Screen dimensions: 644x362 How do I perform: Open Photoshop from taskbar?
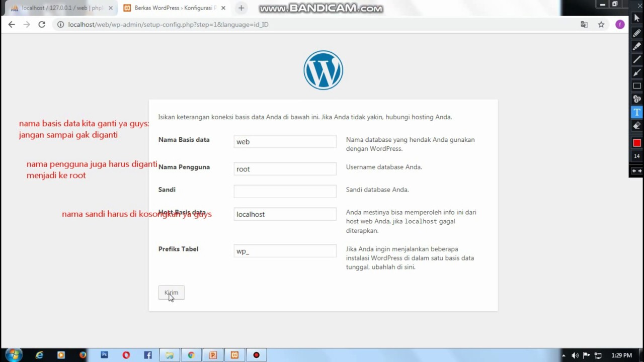click(x=104, y=355)
